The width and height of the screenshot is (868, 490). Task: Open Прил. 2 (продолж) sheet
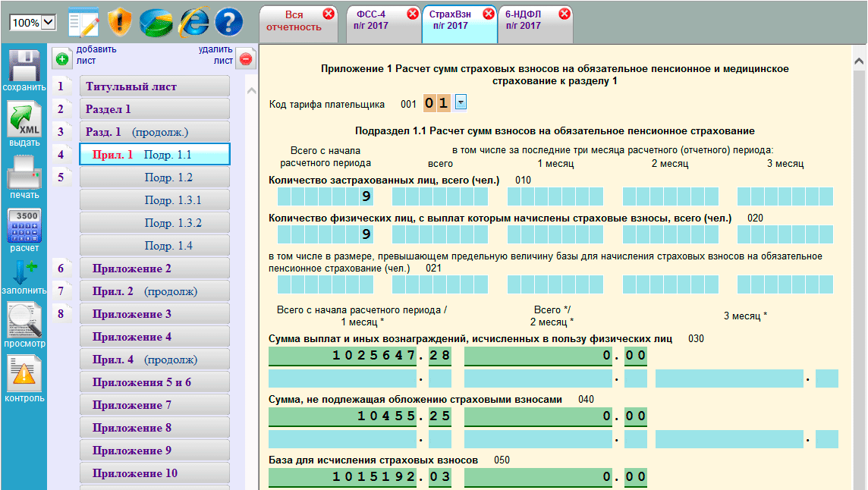click(155, 291)
